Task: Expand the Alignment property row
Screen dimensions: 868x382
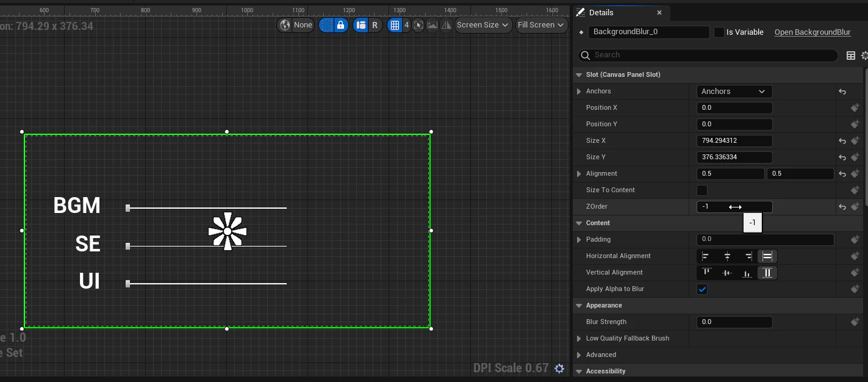Action: click(579, 174)
